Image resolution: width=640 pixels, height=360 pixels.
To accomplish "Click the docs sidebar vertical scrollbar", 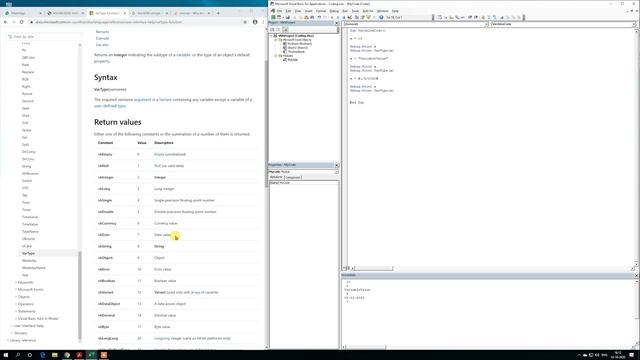I will 80,296.
